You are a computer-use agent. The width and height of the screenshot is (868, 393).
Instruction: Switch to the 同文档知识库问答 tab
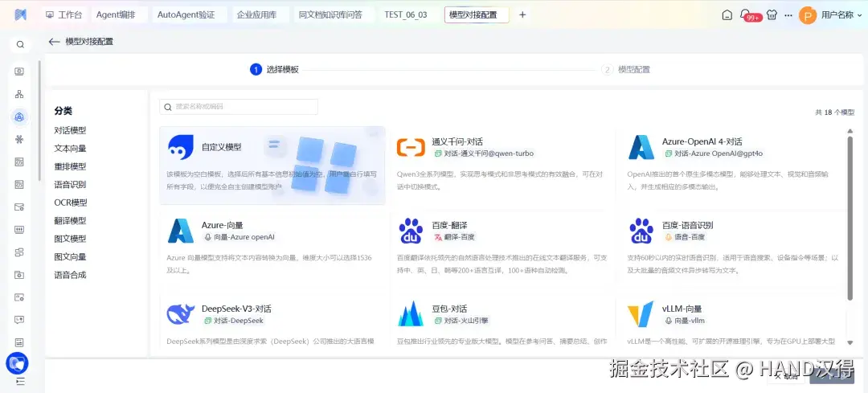click(x=330, y=15)
